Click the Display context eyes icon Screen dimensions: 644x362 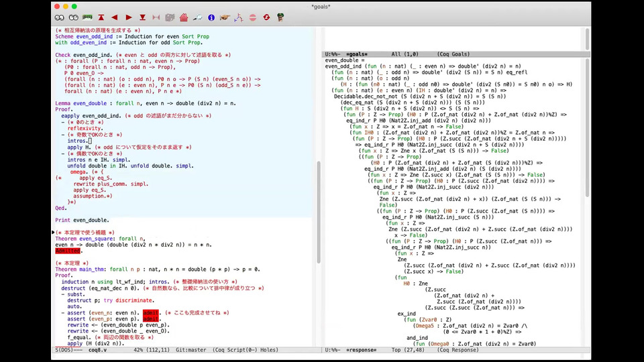[x=74, y=17]
